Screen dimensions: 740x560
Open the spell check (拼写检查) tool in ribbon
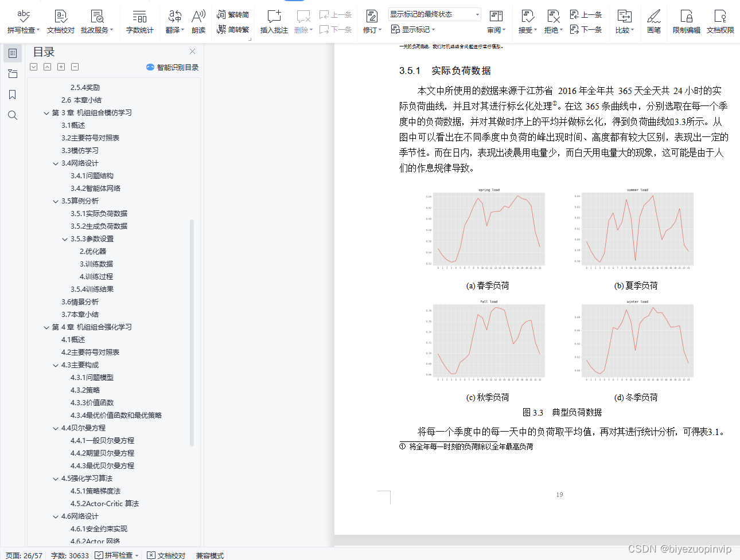coord(23,22)
